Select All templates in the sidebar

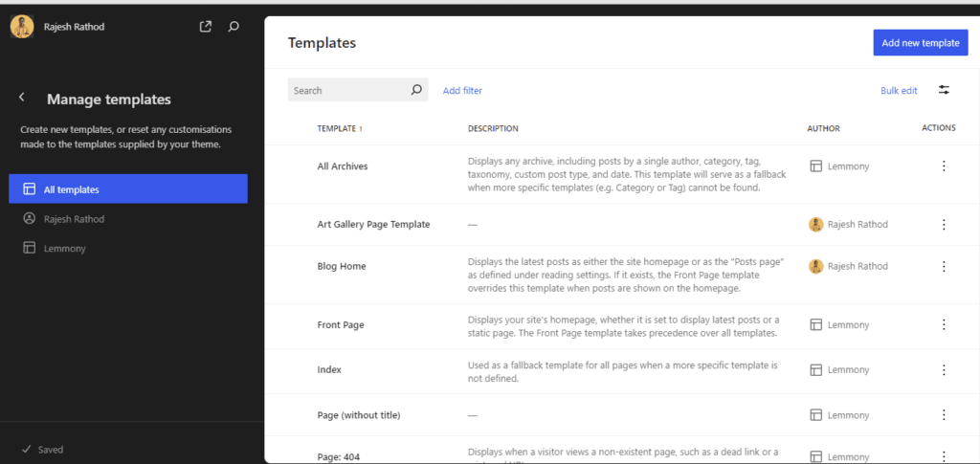(128, 189)
